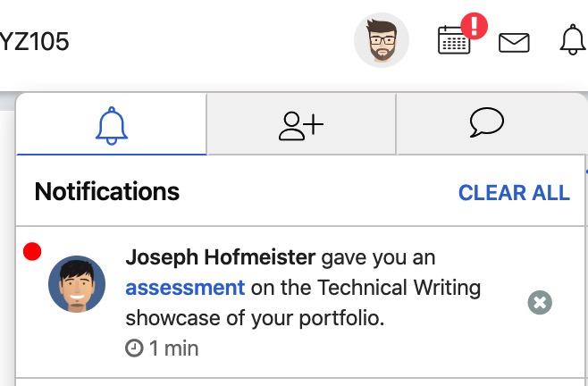Click the red unread indicator dot
This screenshot has width=588, height=386.
(x=32, y=251)
